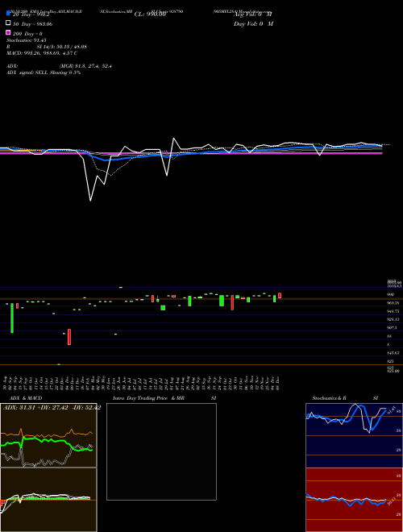Click the 948.75 price axis label
Viewport: 403px width, 532px height.
point(393,311)
